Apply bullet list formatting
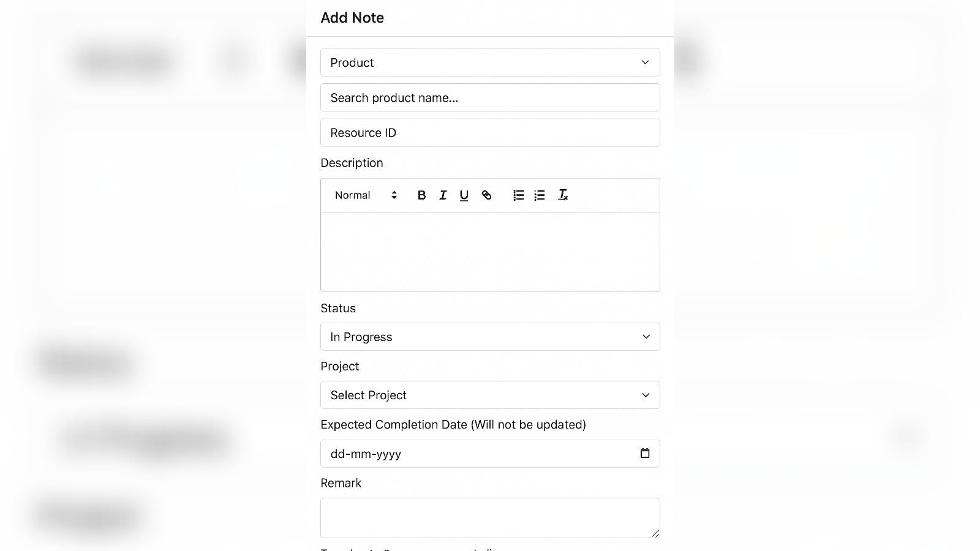This screenshot has width=980, height=551. tap(540, 195)
